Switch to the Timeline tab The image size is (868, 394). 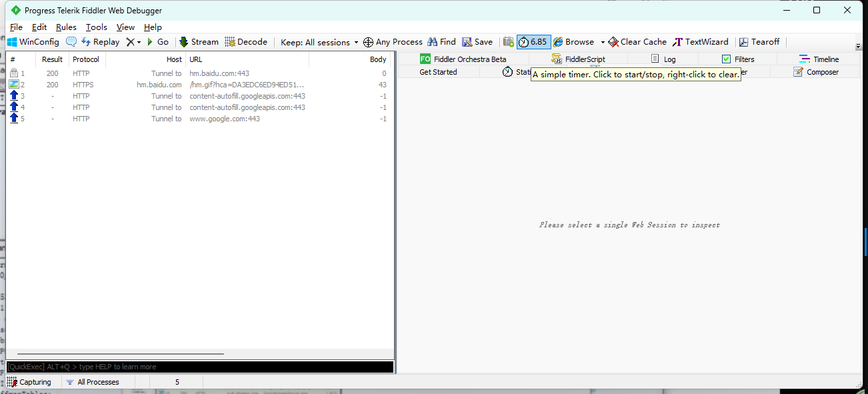pos(819,59)
